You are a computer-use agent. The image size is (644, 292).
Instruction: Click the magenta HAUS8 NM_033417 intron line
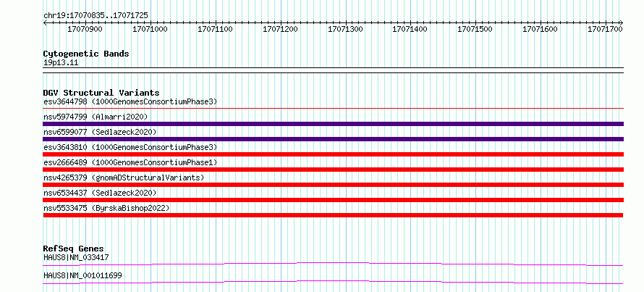tap(333, 264)
